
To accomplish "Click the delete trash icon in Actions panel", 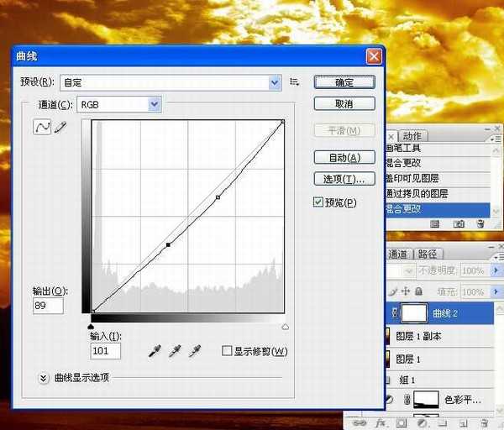I will (480, 224).
